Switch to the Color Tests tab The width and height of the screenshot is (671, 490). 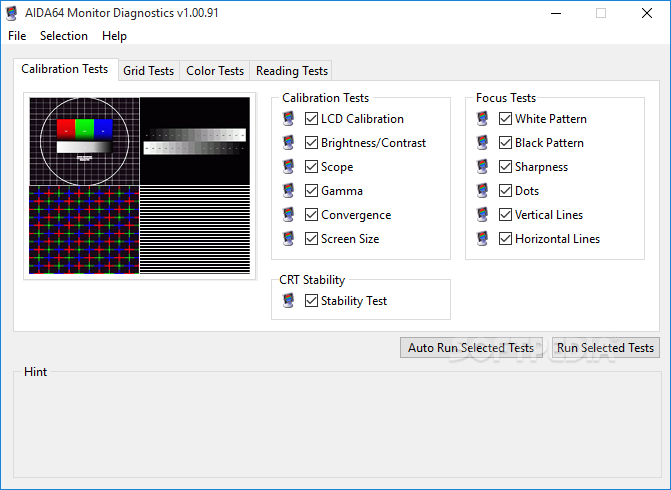[215, 71]
